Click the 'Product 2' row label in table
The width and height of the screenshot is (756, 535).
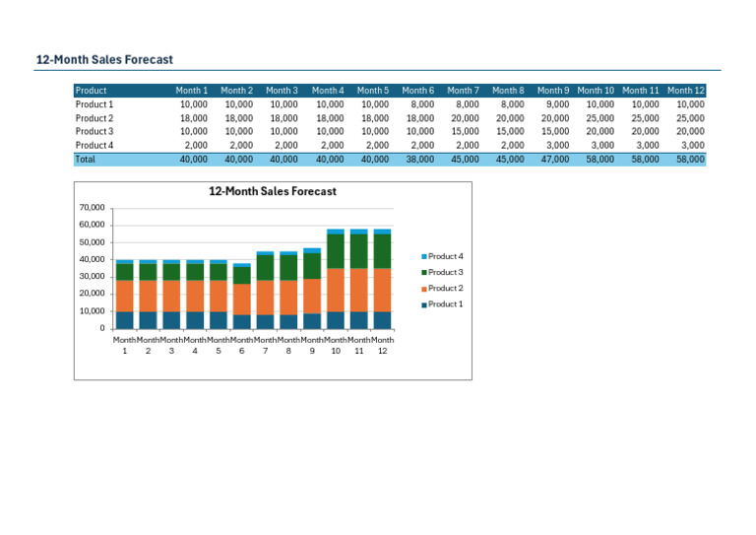[x=94, y=118]
